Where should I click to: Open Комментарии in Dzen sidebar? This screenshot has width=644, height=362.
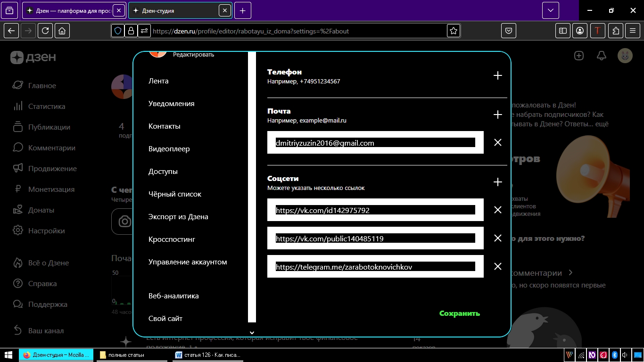[x=44, y=148]
